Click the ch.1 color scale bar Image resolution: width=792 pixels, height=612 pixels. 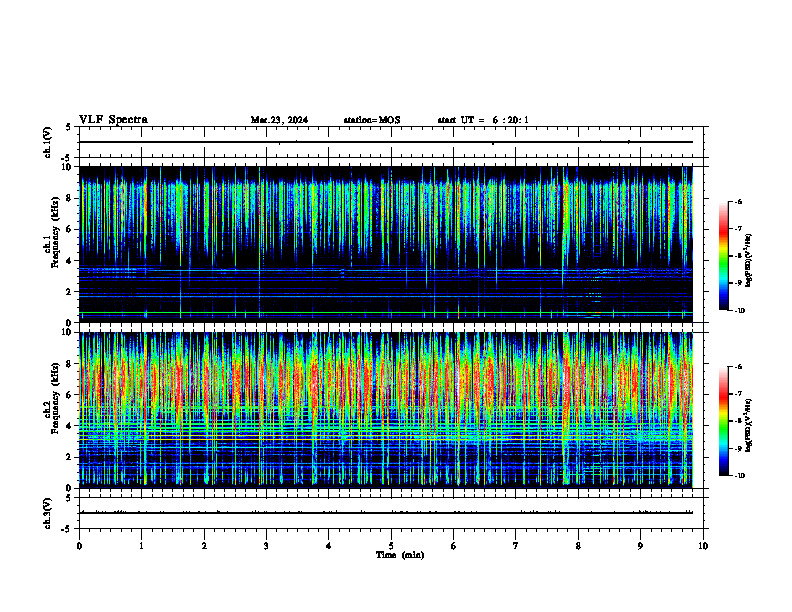pos(723,256)
